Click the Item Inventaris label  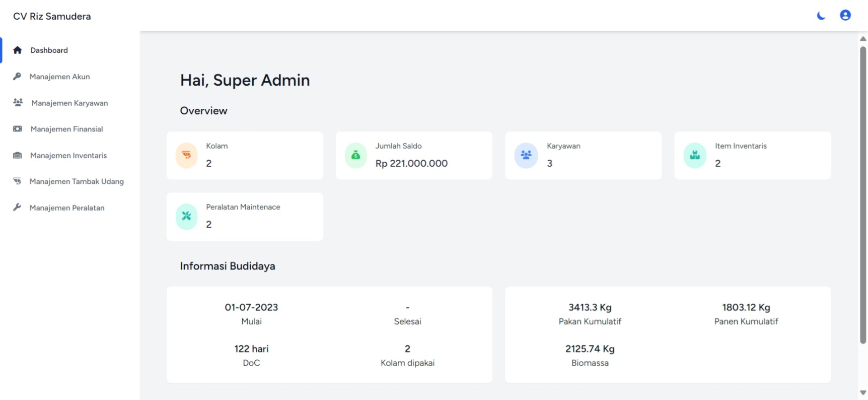[x=741, y=146]
